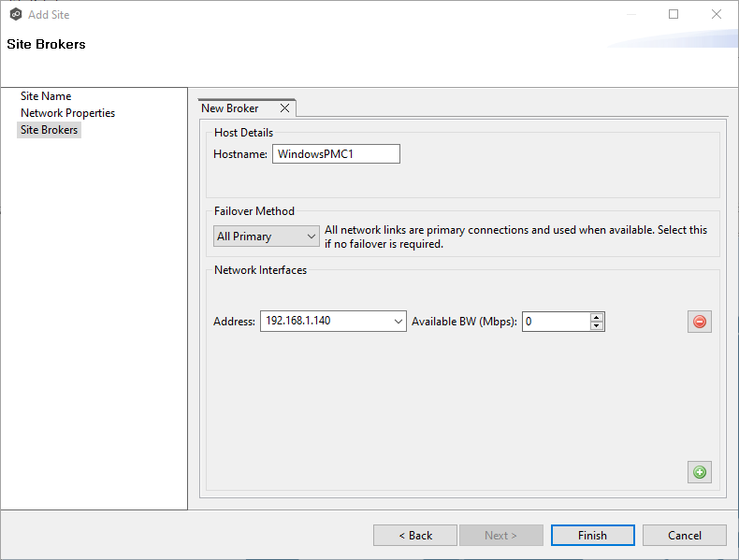Expand the Address dropdown arrow

(398, 322)
